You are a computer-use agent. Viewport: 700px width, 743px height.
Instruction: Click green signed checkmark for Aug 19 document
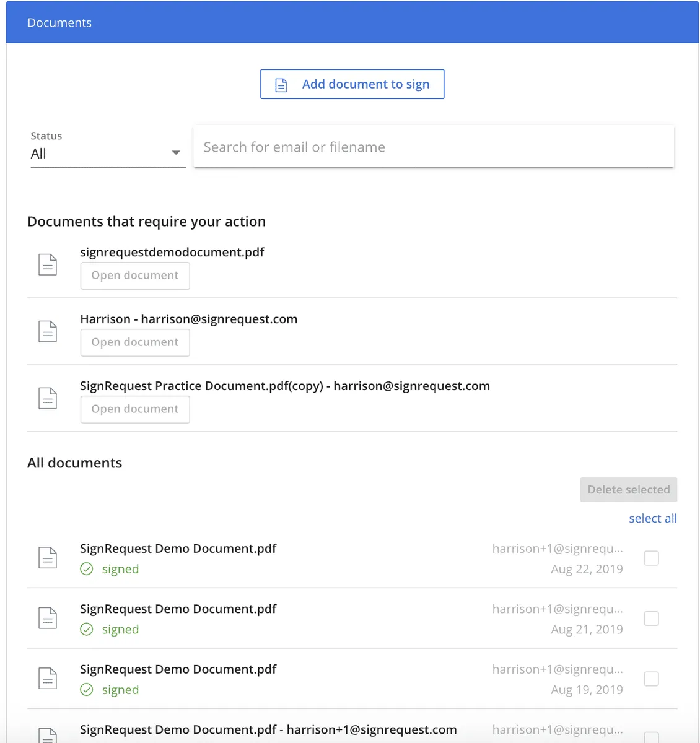[x=87, y=690]
